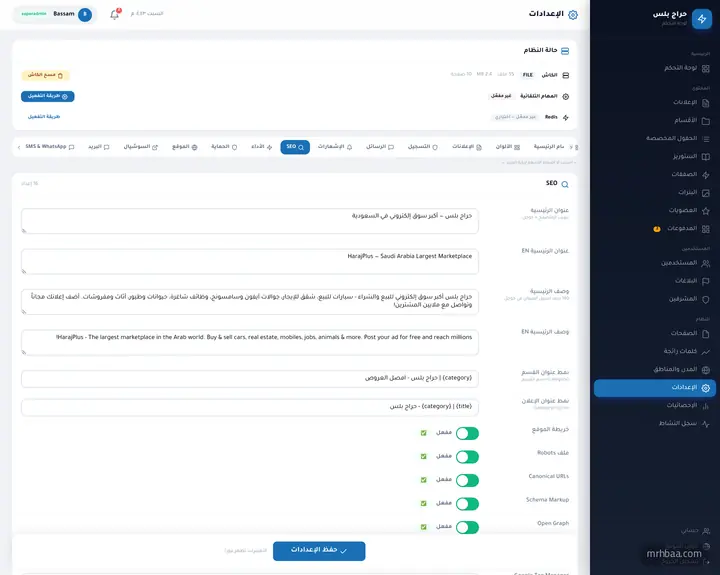Click into عنوان الرئيسية EN field
This screenshot has width=720, height=575.
[x=250, y=262]
